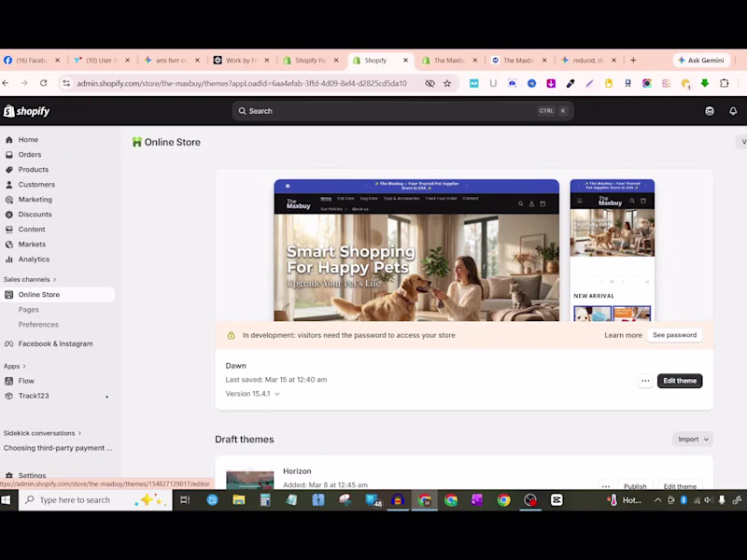The image size is (747, 560).
Task: Open the notifications bell icon
Action: (733, 111)
